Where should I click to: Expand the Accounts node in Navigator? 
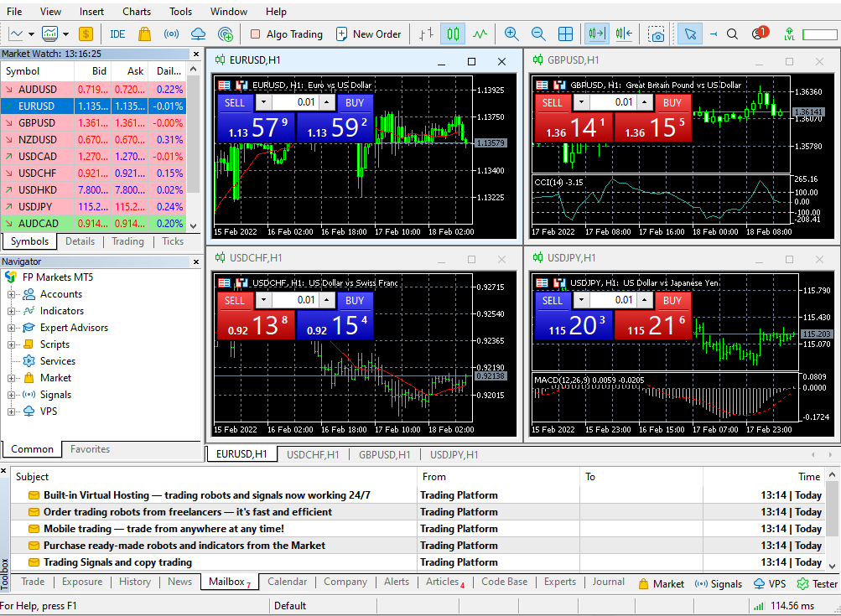click(11, 294)
